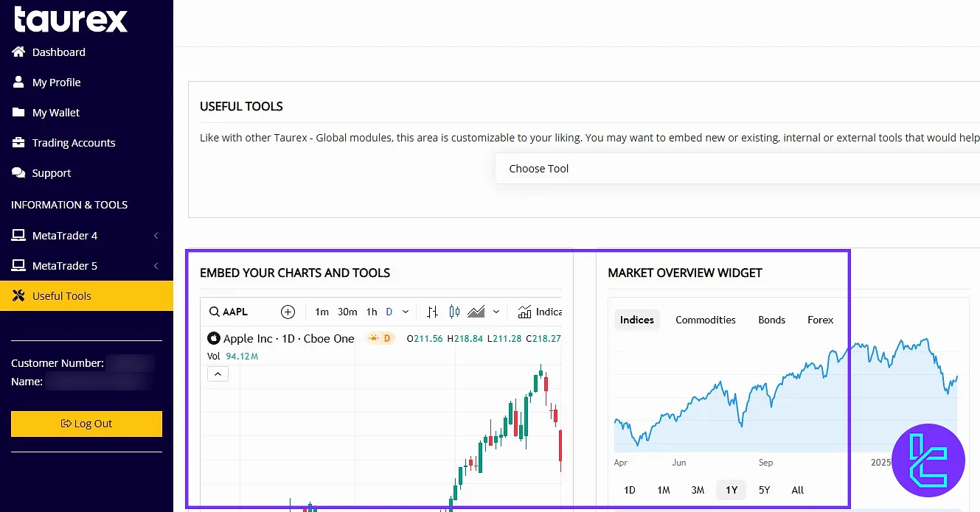Click MetaTrader 4 chevron arrow

(x=156, y=236)
